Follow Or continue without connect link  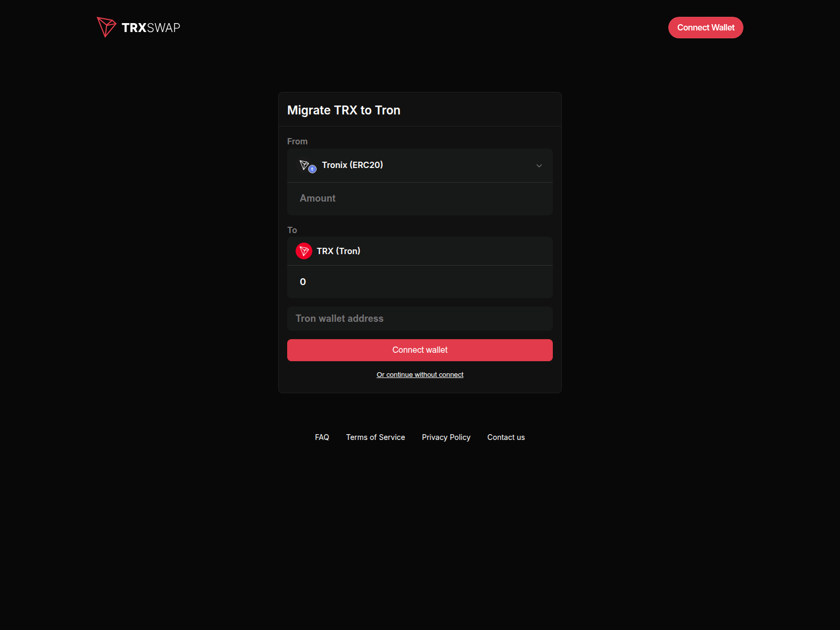tap(420, 375)
